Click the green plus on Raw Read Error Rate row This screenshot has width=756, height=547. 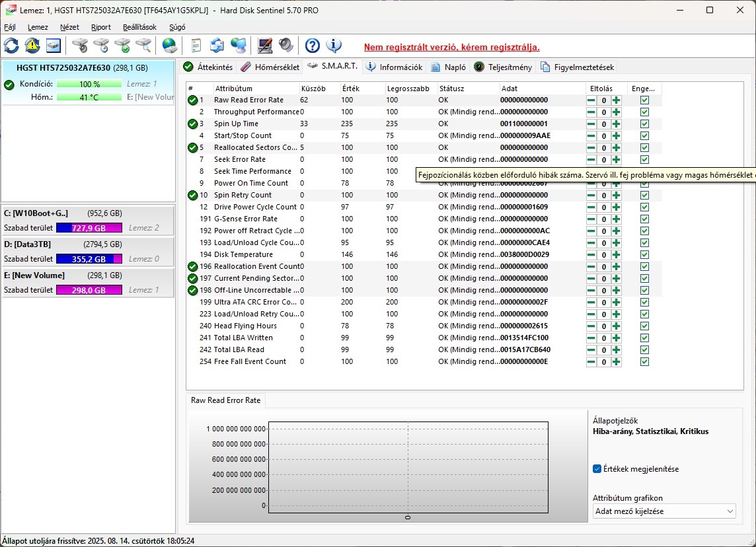coord(616,100)
